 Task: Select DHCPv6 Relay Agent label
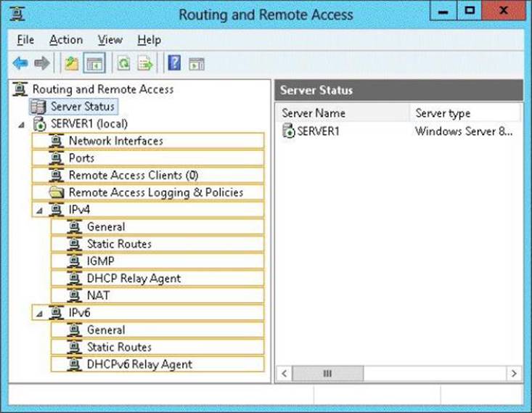(139, 364)
